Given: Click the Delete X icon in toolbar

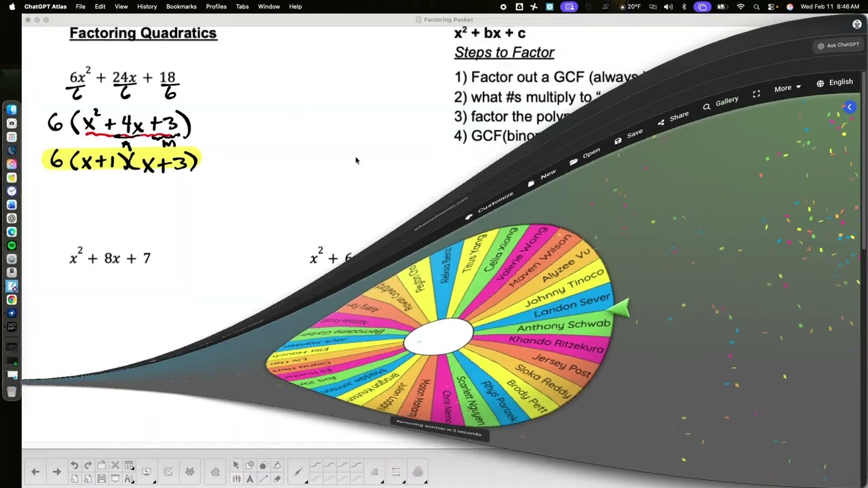Looking at the screenshot, I should coord(115,465).
